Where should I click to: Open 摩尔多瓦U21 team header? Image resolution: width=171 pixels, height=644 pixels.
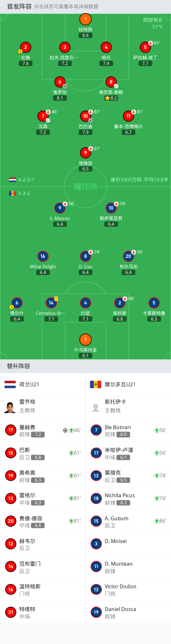128,384
